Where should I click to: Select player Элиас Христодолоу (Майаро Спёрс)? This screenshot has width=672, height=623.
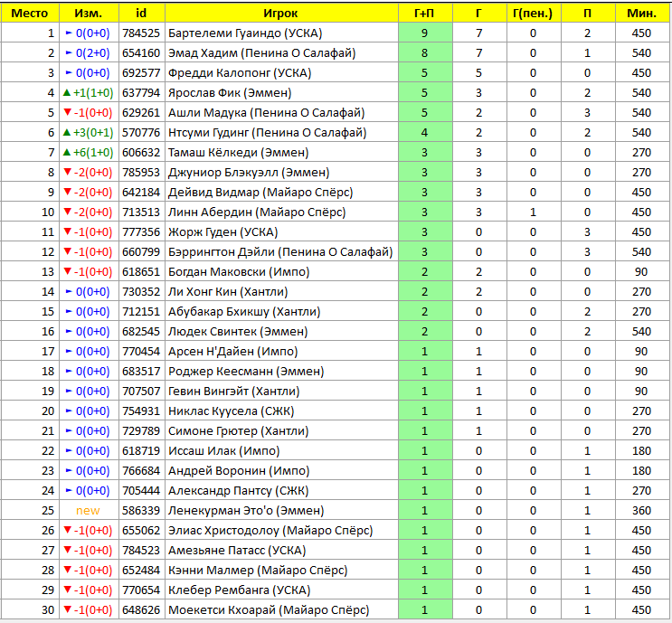[x=270, y=531]
